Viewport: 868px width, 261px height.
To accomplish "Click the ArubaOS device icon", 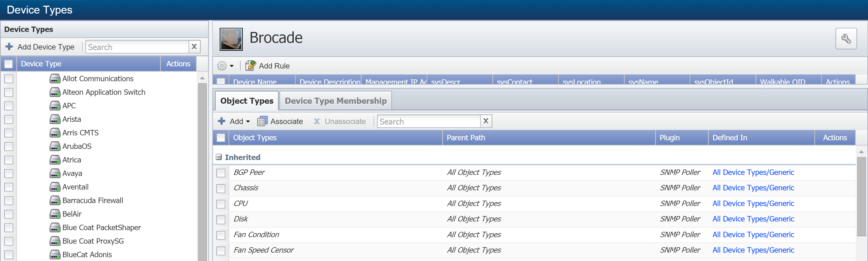I will click(55, 146).
